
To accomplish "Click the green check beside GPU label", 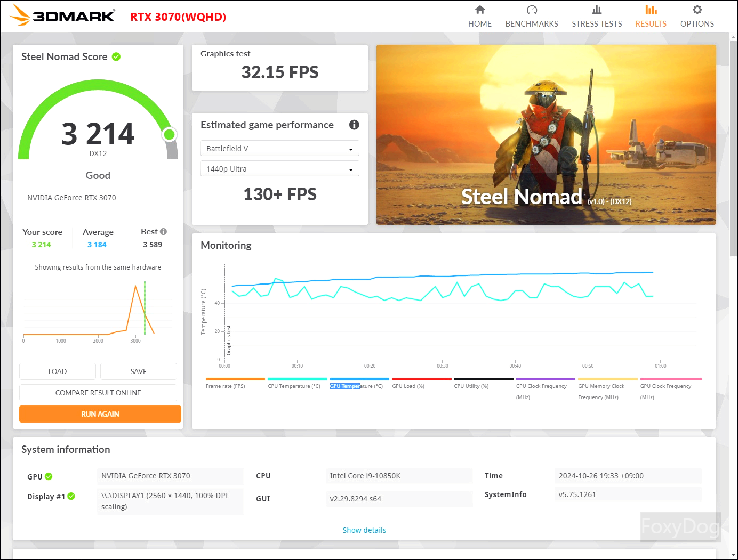I will (49, 476).
